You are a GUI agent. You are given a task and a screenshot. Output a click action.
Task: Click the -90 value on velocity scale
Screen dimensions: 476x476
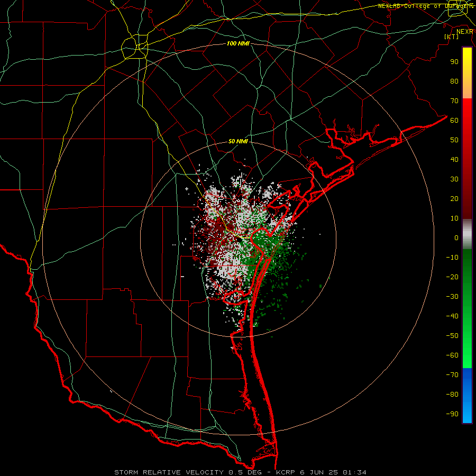(452, 414)
